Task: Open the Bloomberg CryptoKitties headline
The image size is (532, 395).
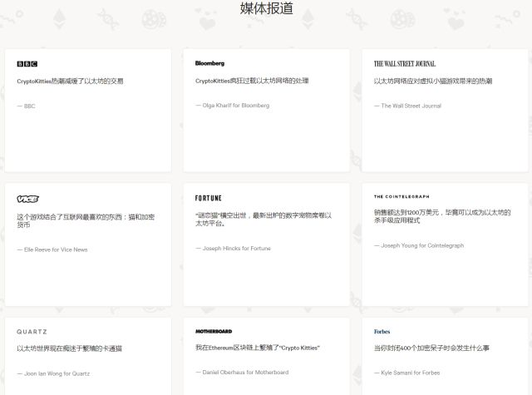Action: [252, 81]
